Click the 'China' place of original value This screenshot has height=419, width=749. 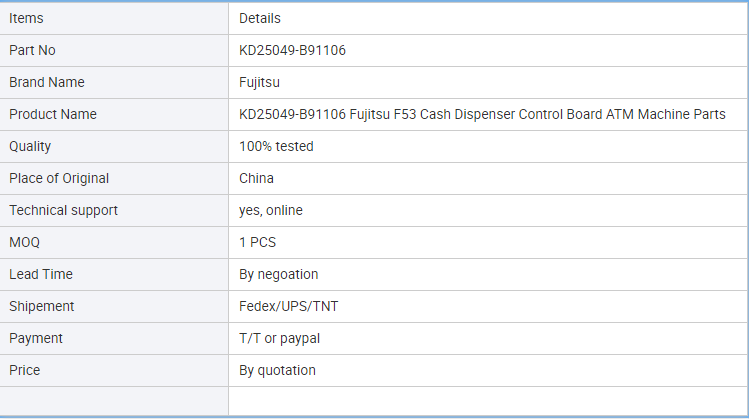257,178
